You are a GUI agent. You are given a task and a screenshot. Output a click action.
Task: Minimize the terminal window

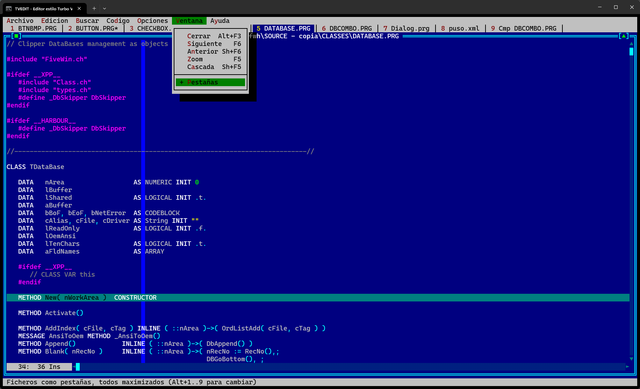(600, 7)
